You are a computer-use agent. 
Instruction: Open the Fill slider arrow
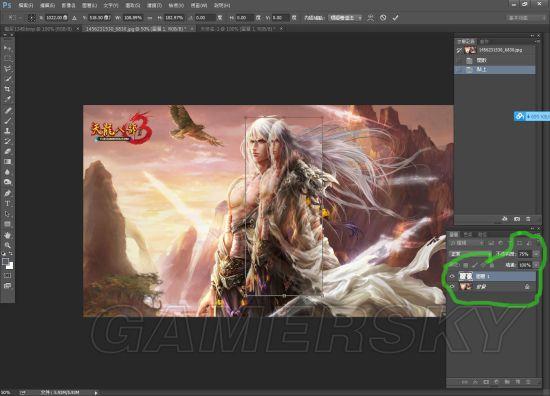point(537,265)
